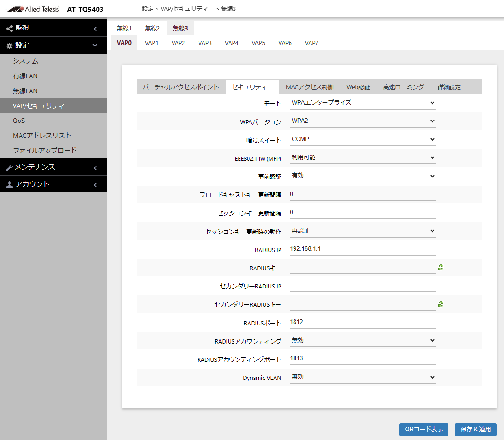Regenerate the RADIUSキー using green refresh icon
The height and width of the screenshot is (440, 504).
coord(441,267)
